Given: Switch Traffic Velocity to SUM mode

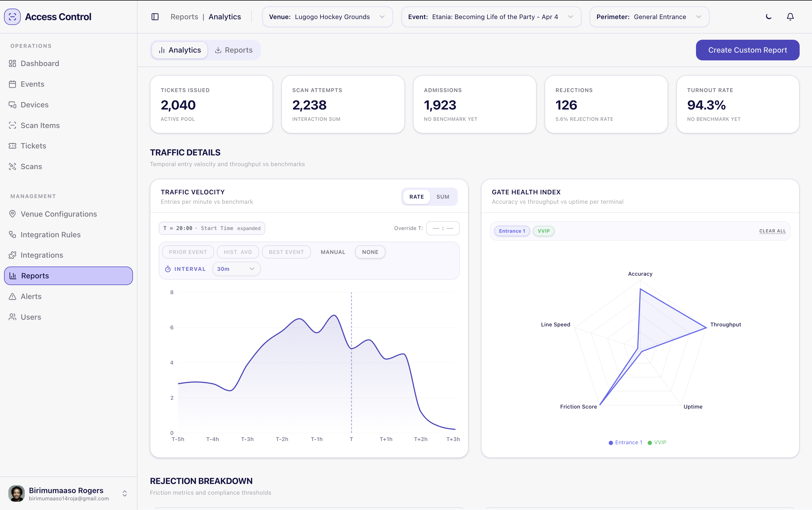Looking at the screenshot, I should (443, 197).
